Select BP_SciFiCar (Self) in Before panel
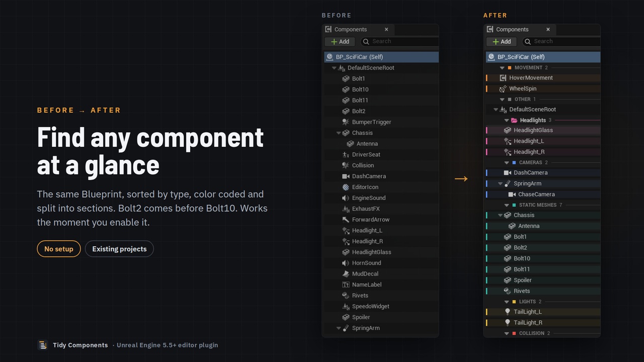The image size is (644, 362). pyautogui.click(x=381, y=57)
